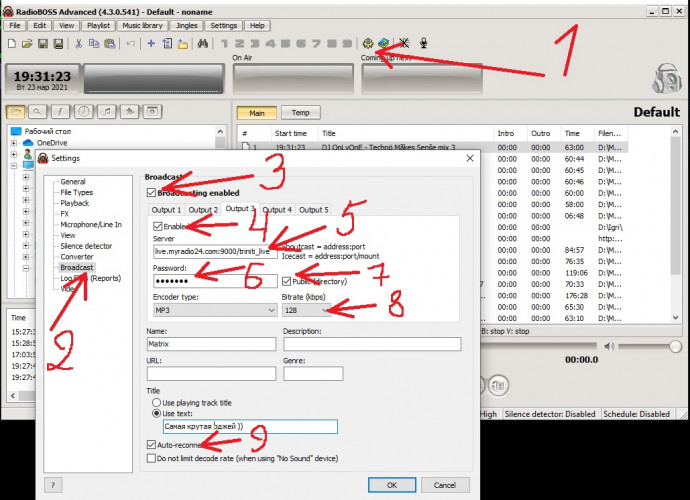Click the cut scissors toolbar icon

pos(76,44)
